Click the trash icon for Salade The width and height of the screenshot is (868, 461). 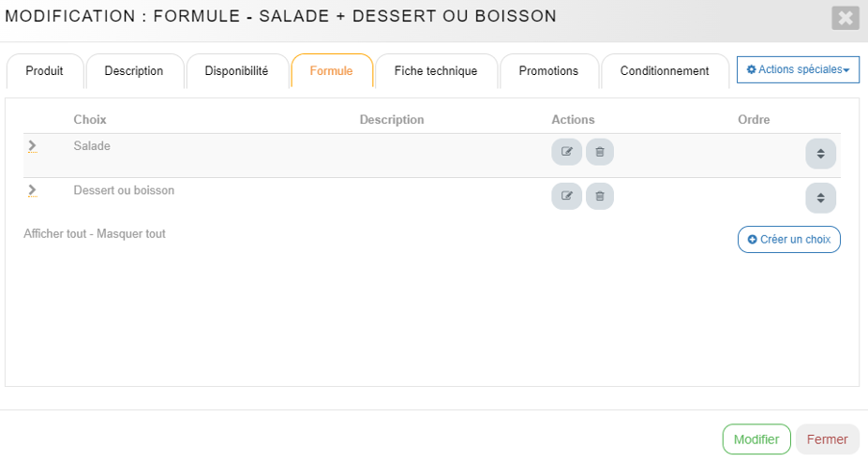click(600, 152)
